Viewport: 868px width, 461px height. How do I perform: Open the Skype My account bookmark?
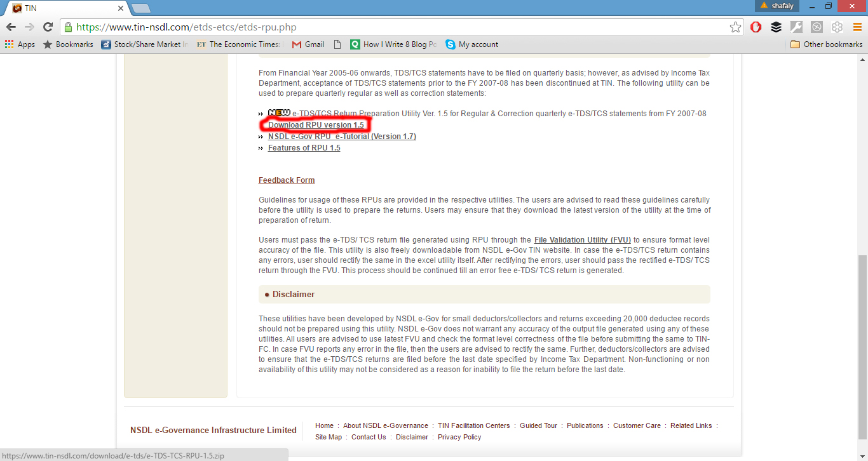pyautogui.click(x=472, y=44)
